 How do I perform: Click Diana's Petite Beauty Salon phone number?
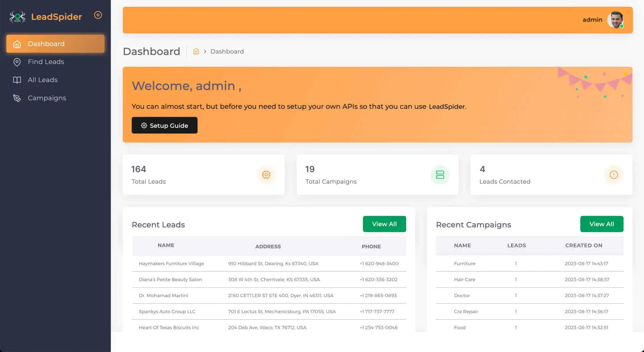pos(379,280)
